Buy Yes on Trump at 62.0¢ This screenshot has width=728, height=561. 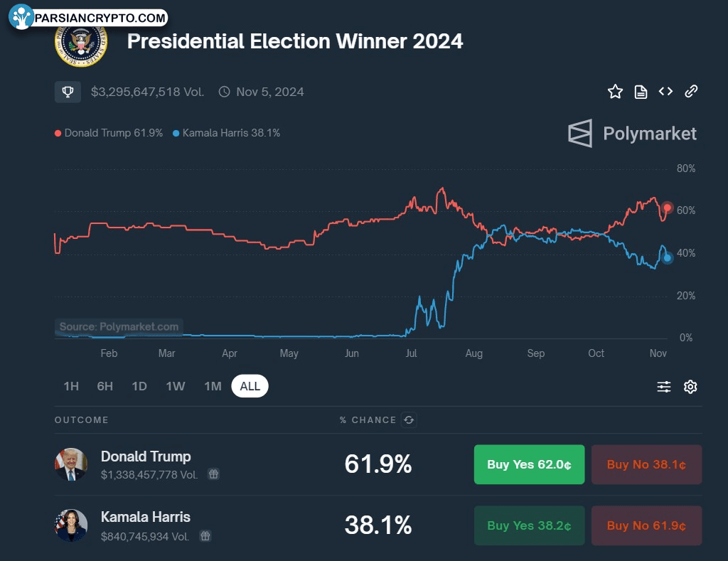pyautogui.click(x=530, y=465)
